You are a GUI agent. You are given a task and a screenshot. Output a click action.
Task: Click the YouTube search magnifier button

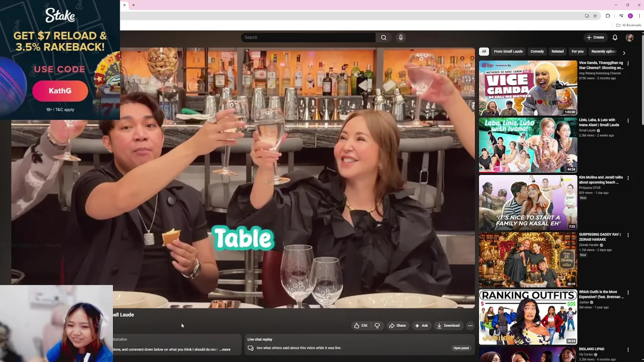383,37
